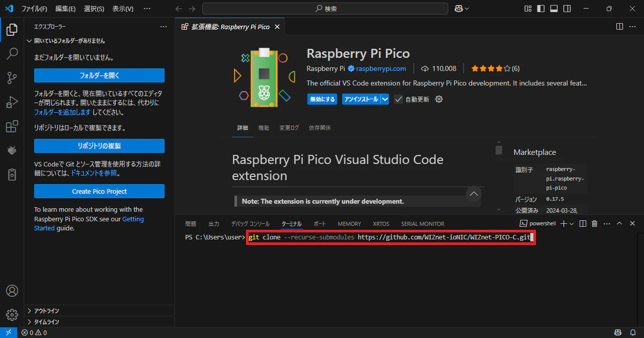Switch to the SERIAL MONITOR tab
The width and height of the screenshot is (644, 338).
click(423, 224)
